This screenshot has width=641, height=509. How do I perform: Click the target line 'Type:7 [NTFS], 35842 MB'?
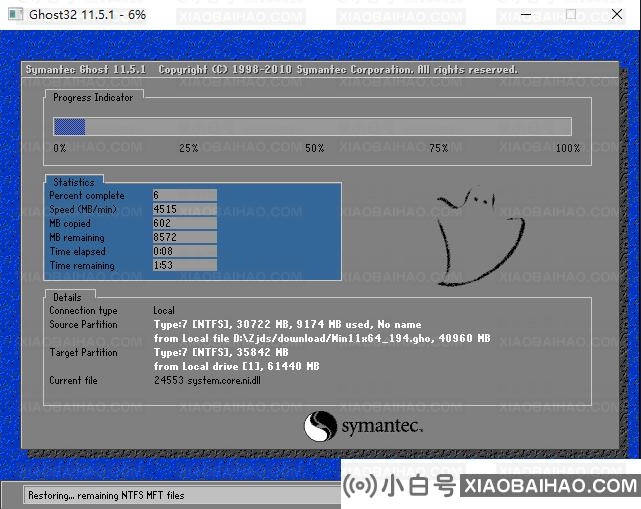point(221,352)
